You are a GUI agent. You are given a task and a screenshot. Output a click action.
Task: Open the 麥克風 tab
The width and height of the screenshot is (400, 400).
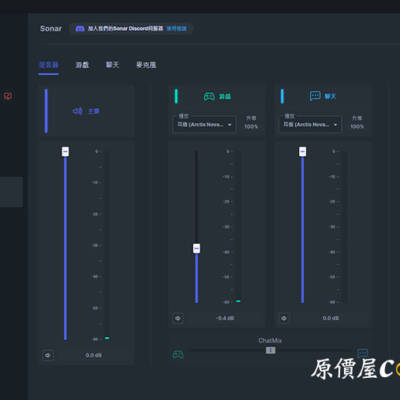coord(146,65)
